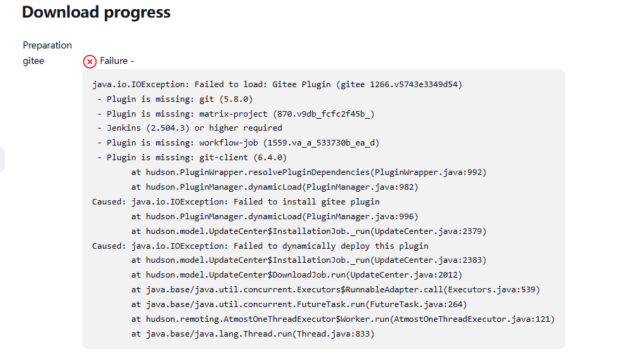This screenshot has height=364, width=635.
Task: Click the Download progress heading
Action: 96,12
